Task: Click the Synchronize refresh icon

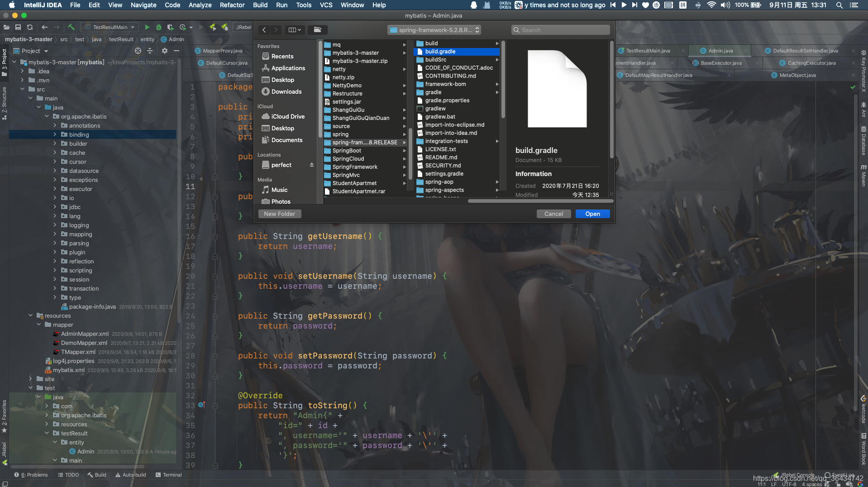Action: click(x=30, y=27)
